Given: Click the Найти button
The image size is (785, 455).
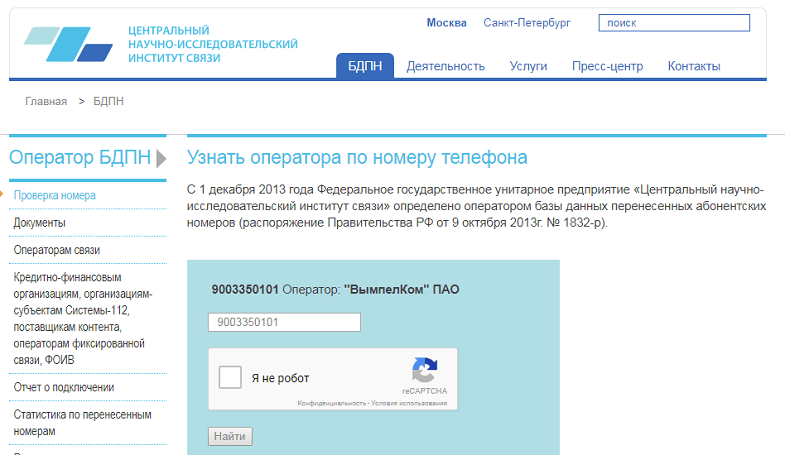Looking at the screenshot, I should point(230,436).
